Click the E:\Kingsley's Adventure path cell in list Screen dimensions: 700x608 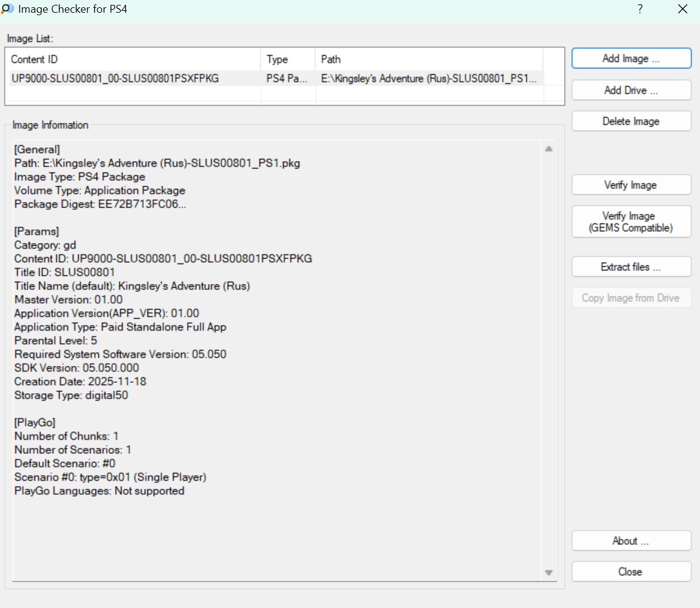coord(429,78)
